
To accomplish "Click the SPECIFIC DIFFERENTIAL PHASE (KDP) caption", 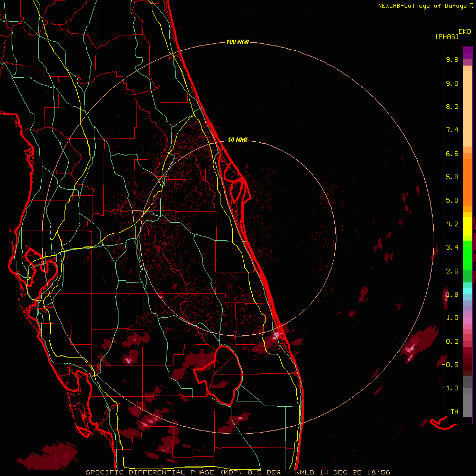I will pyautogui.click(x=165, y=472).
